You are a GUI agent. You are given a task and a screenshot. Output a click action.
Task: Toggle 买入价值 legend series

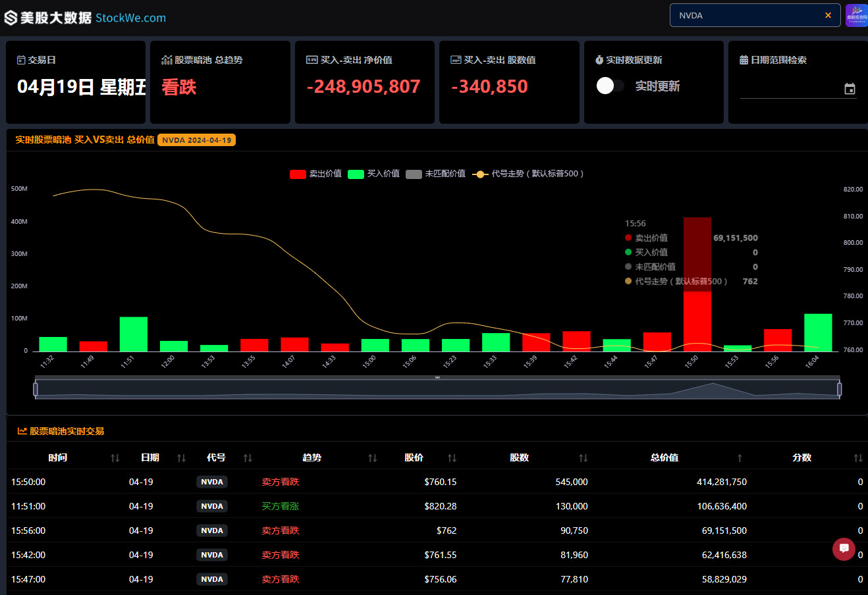pyautogui.click(x=373, y=174)
